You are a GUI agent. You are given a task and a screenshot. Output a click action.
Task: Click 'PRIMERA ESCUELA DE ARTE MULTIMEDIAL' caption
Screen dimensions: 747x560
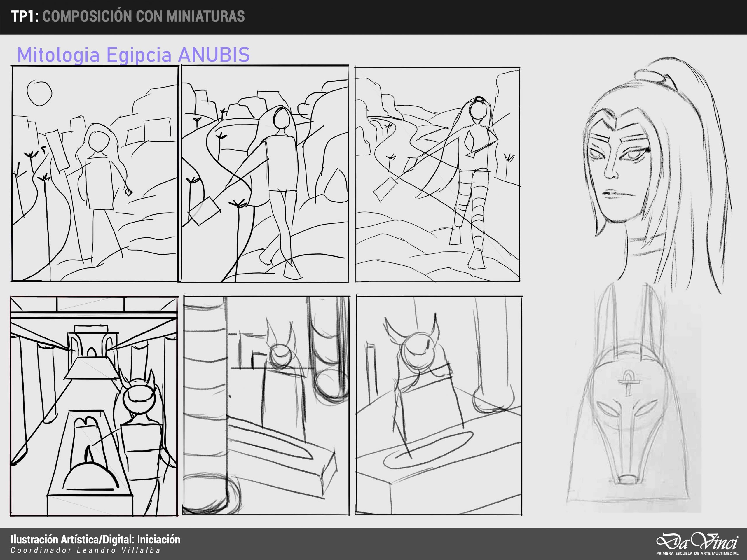point(697,554)
